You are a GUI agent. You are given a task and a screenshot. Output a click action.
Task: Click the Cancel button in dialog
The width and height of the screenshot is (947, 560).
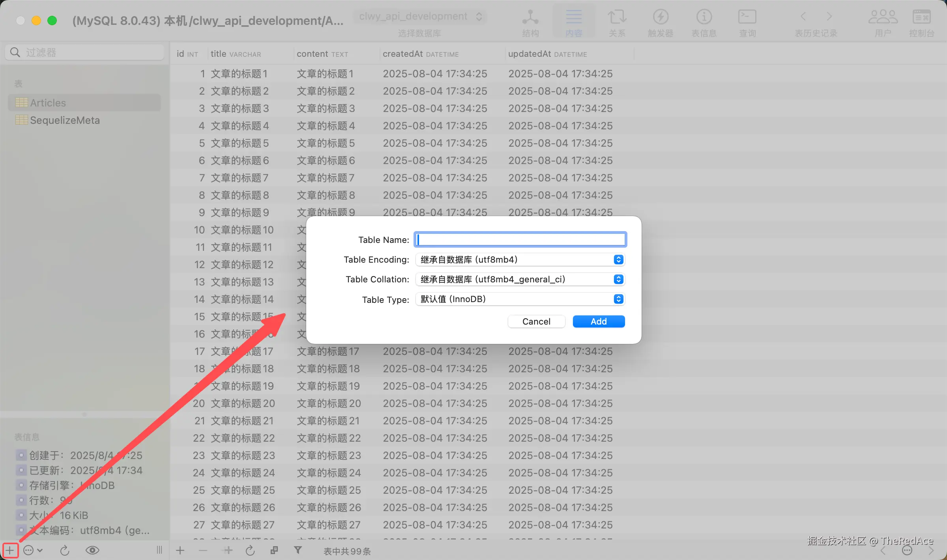pyautogui.click(x=536, y=321)
